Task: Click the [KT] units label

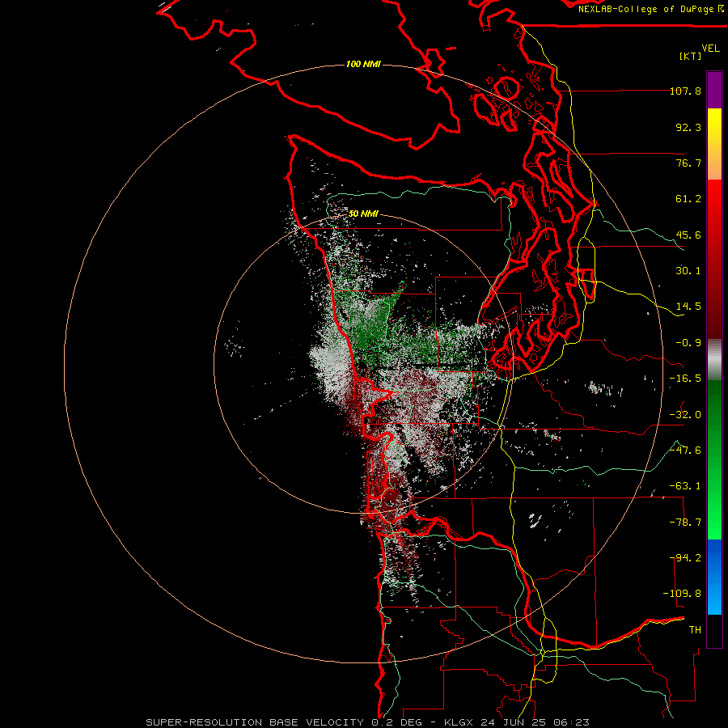Action: pyautogui.click(x=691, y=56)
